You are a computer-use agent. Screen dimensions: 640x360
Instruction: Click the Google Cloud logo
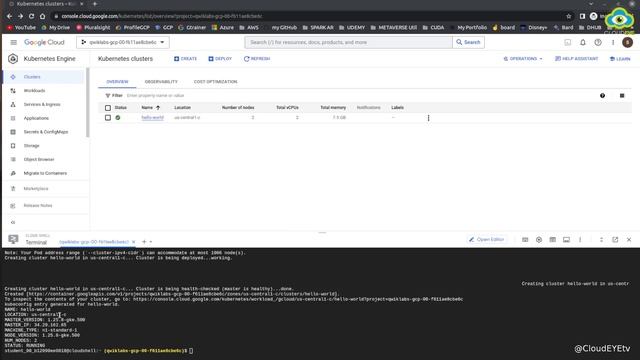point(44,42)
